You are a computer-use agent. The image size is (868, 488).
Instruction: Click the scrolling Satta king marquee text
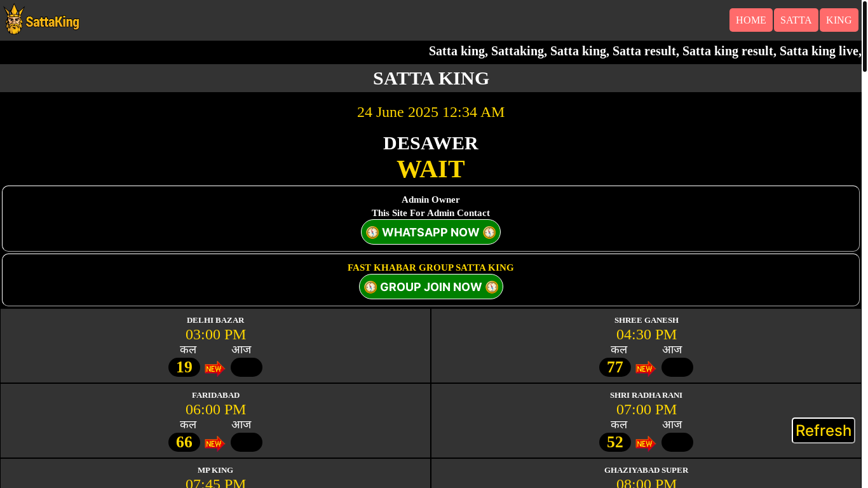pyautogui.click(x=645, y=51)
